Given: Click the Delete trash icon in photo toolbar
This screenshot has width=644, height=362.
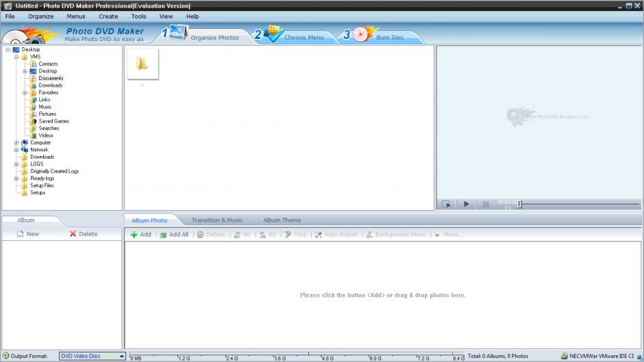Looking at the screenshot, I should point(201,235).
